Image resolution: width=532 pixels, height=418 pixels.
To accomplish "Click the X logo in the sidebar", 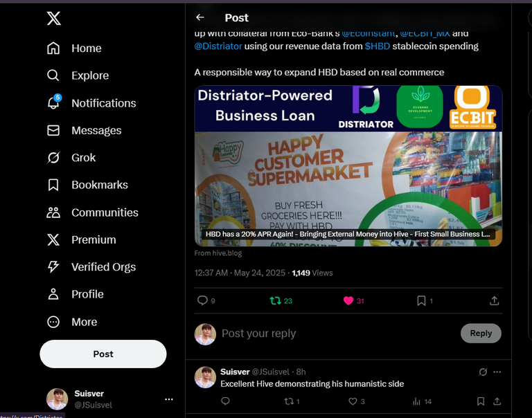I will tap(53, 18).
